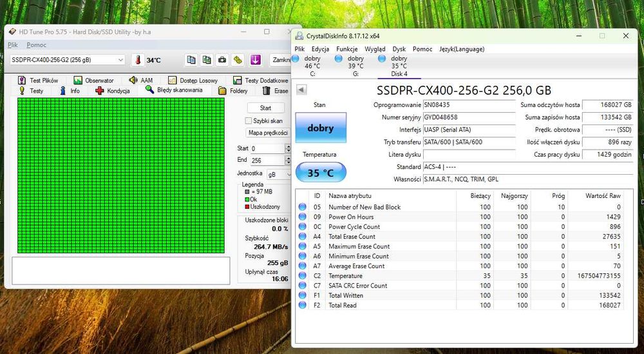The width and height of the screenshot is (644, 354).
Task: Click status orb for Minimum Erase Count row
Action: pyautogui.click(x=303, y=256)
